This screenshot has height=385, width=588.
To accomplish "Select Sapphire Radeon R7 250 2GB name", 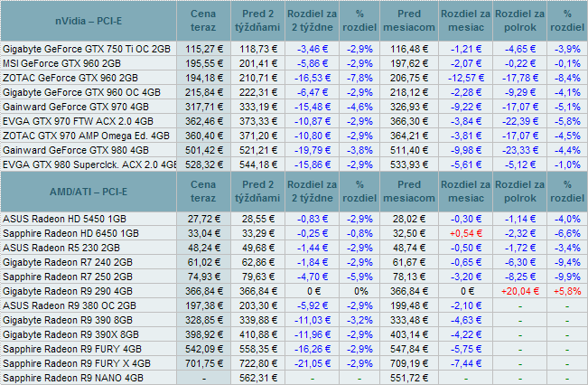I will point(68,277).
